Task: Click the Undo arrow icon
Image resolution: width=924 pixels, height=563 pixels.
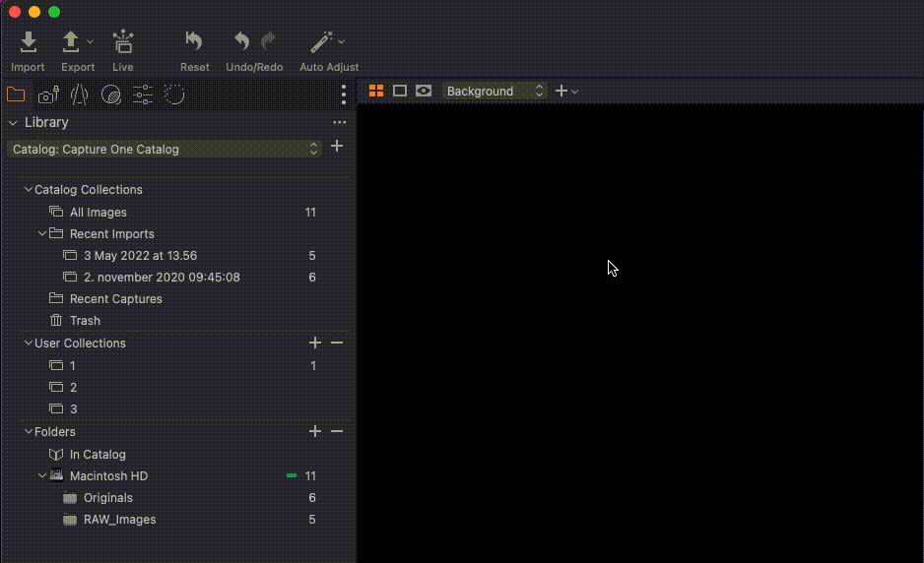Action: pos(241,41)
